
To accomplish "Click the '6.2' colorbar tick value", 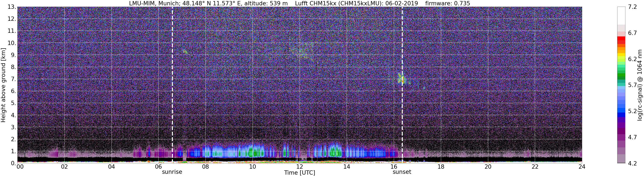I will coord(632,59).
